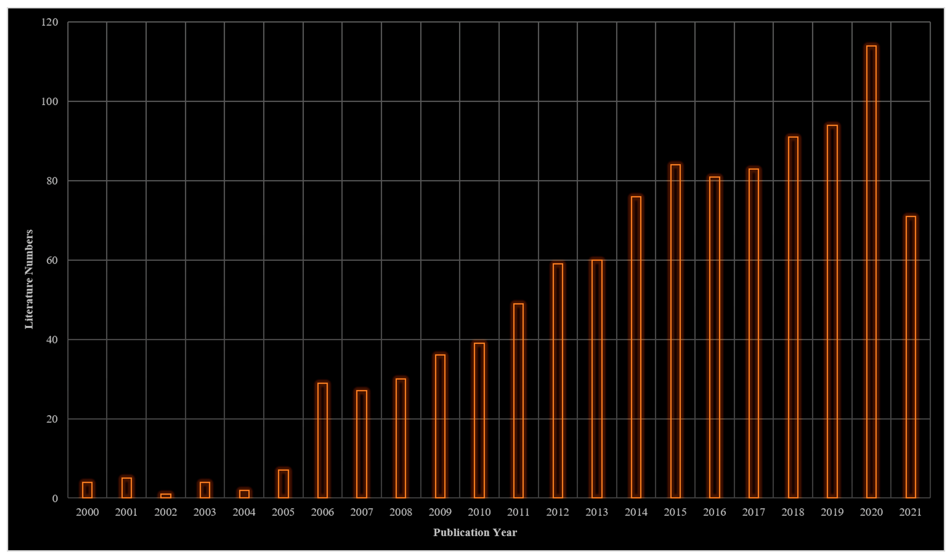Viewport: 952px width, 560px height.
Task: Click the 120 y-axis label
Action: [49, 22]
